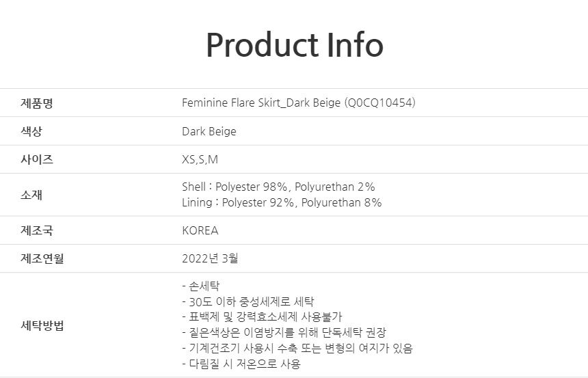Click the 제조국 row label

pyautogui.click(x=37, y=230)
